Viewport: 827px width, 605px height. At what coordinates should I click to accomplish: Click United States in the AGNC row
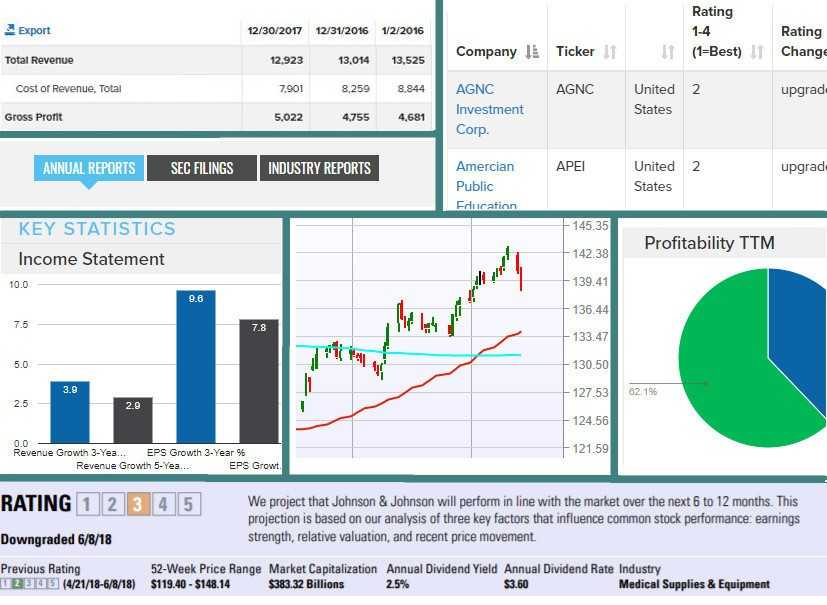tap(654, 99)
